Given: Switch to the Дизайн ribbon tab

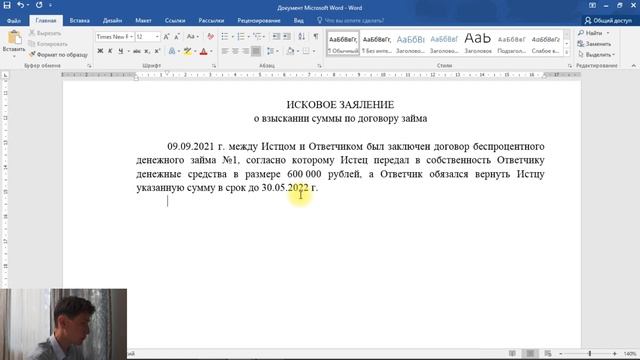Looking at the screenshot, I should (112, 20).
